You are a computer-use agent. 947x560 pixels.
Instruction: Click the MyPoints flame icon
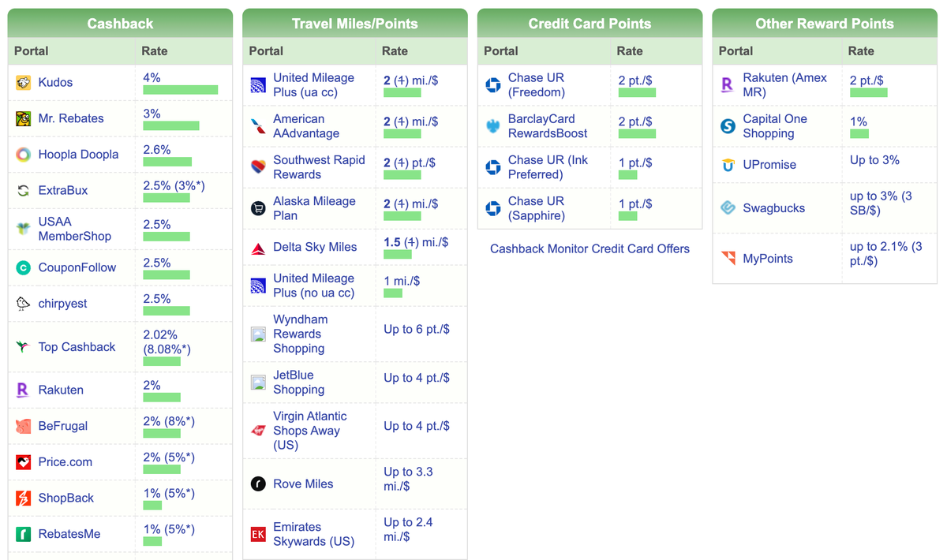(x=728, y=258)
